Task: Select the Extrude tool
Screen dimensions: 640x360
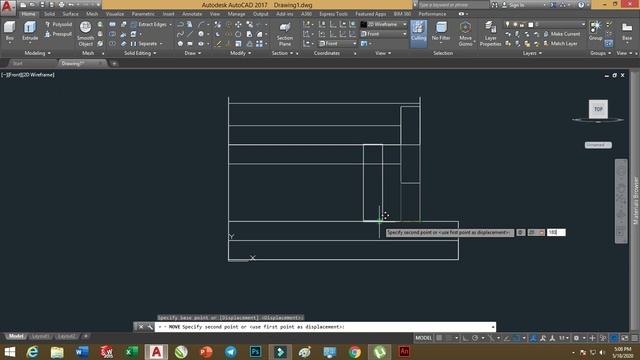Action: pyautogui.click(x=30, y=31)
